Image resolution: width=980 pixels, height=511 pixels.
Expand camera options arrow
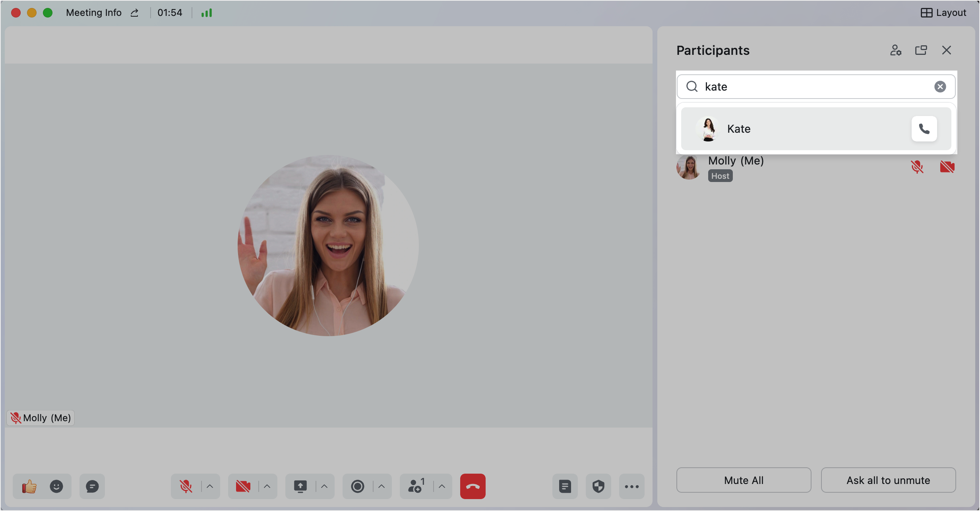pos(267,486)
